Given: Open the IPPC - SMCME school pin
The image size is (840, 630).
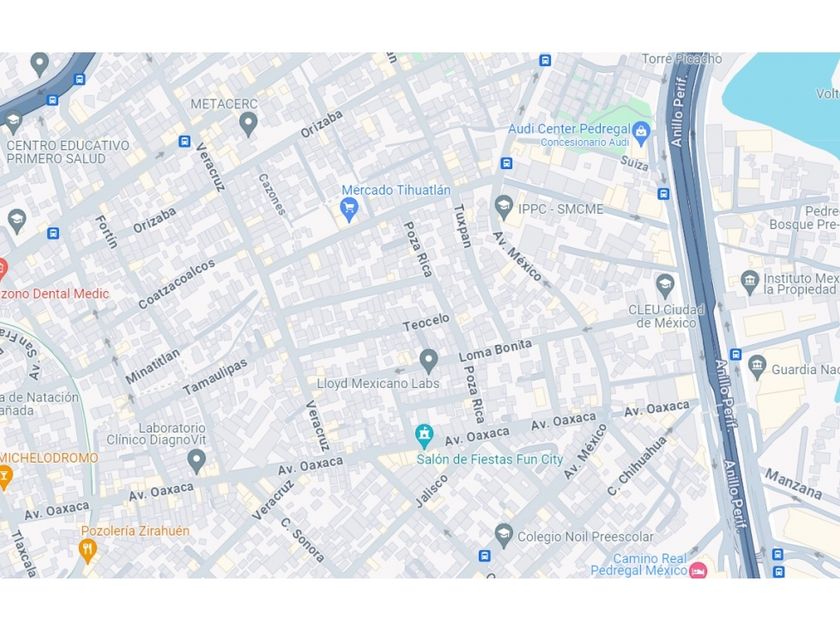Looking at the screenshot, I should point(504,207).
